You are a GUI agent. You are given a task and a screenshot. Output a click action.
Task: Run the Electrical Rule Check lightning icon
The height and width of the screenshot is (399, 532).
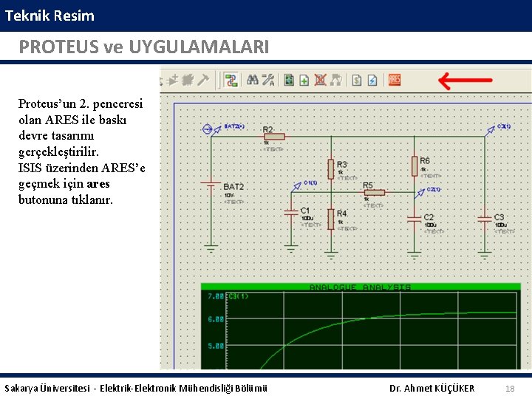pyautogui.click(x=372, y=81)
